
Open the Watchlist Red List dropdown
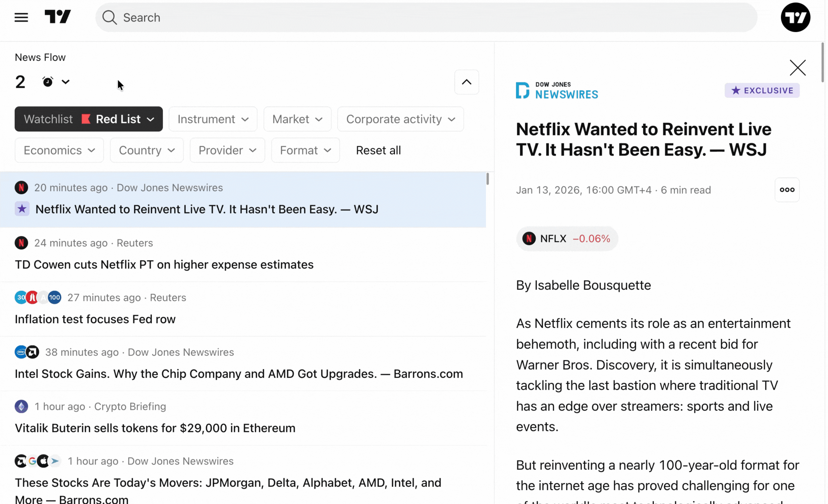coord(89,119)
